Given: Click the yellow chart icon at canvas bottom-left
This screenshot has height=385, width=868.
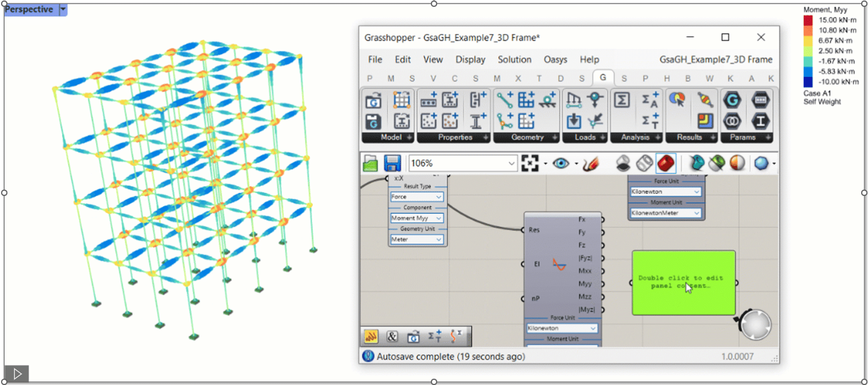Looking at the screenshot, I should [x=371, y=337].
